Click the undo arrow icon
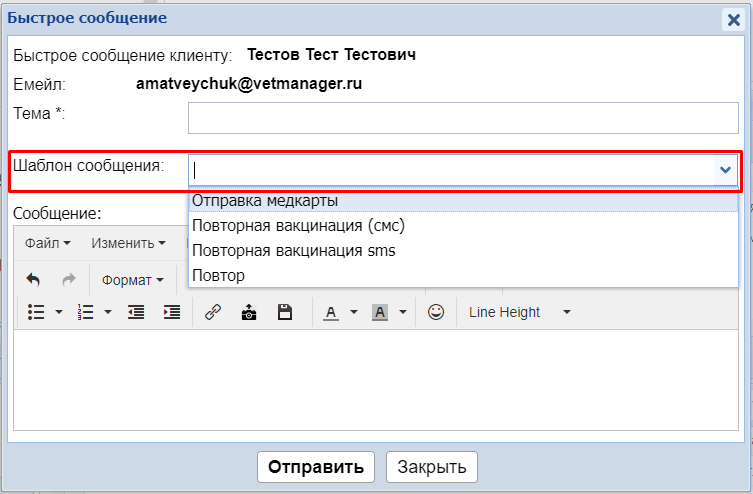The width and height of the screenshot is (753, 494). point(33,280)
